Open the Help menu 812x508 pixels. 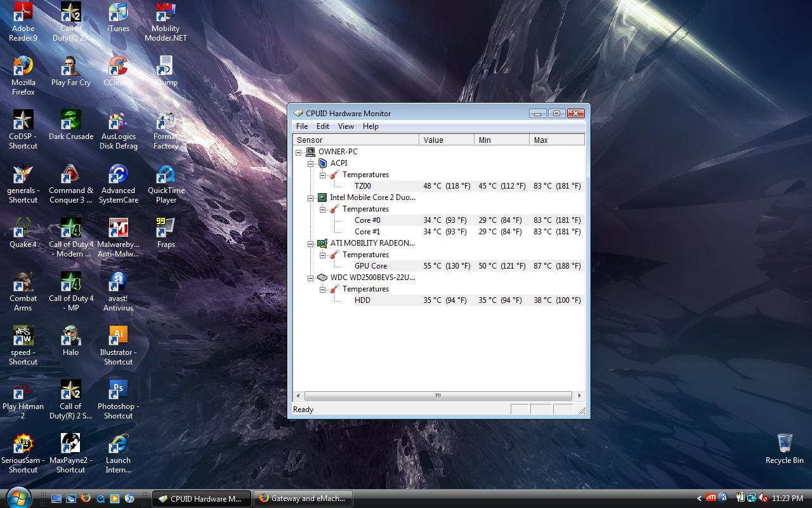[x=370, y=126]
